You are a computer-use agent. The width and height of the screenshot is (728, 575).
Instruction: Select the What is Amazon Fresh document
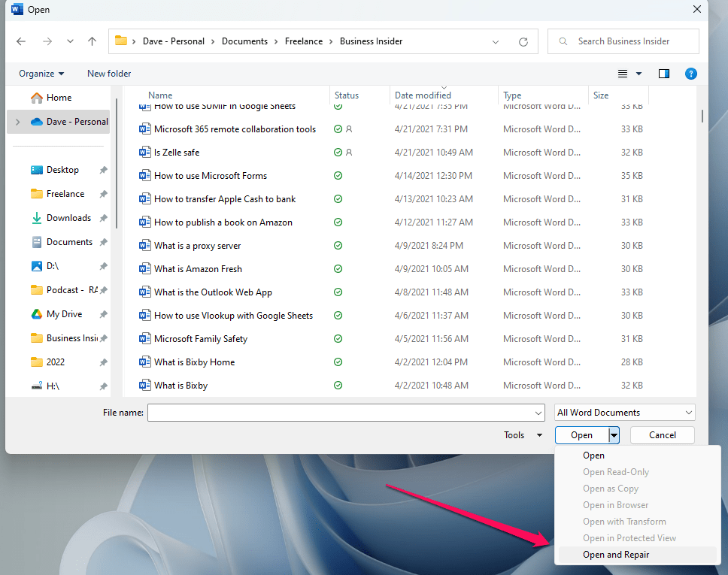(x=198, y=269)
